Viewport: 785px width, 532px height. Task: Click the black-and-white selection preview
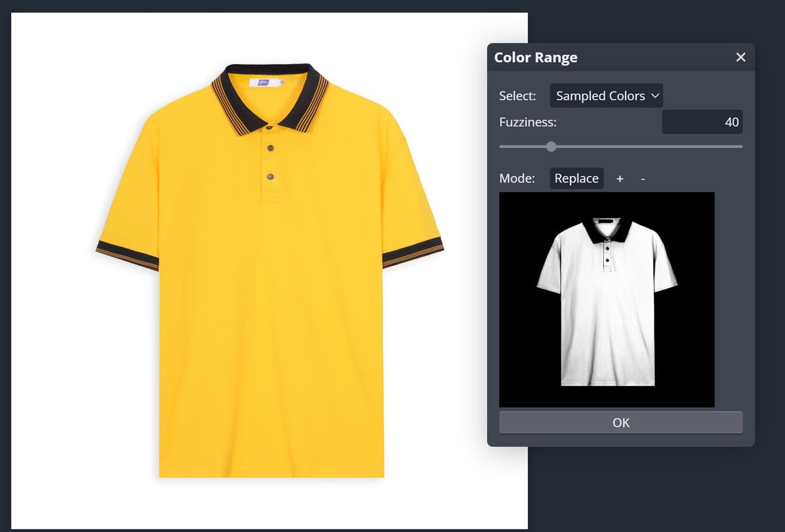click(x=606, y=300)
